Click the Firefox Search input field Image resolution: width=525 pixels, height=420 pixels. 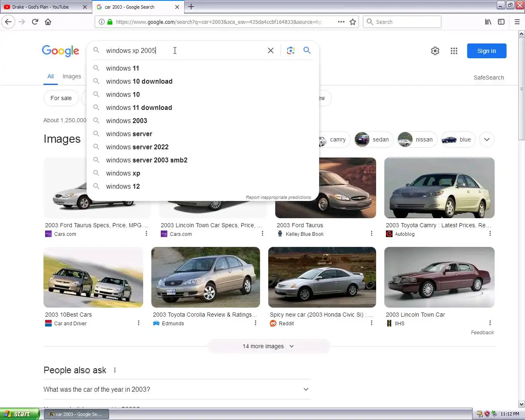pyautogui.click(x=402, y=22)
